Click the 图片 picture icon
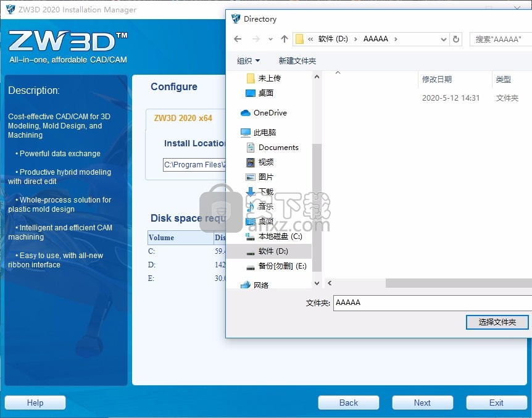Image resolution: width=532 pixels, height=418 pixels. pyautogui.click(x=251, y=177)
